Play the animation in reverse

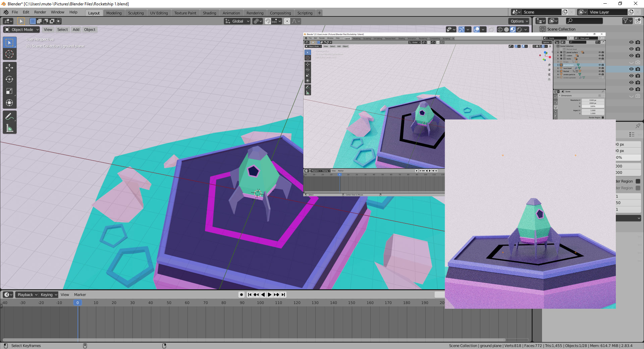(263, 295)
